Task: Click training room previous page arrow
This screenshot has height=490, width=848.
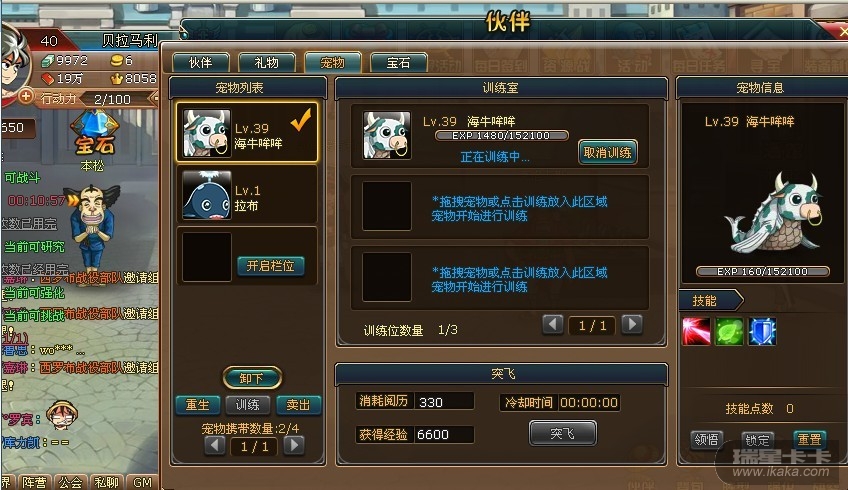Action: (x=553, y=325)
